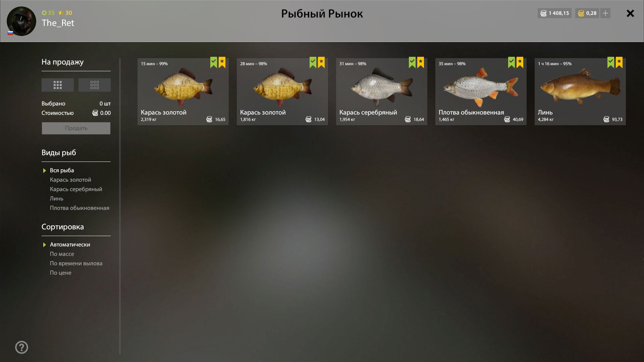
Task: Click the Продать button
Action: 76,128
